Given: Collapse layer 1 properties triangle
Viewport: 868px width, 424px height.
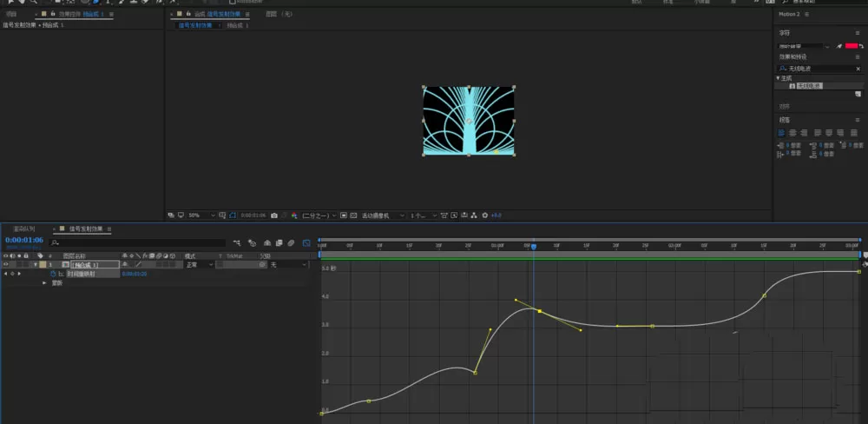Looking at the screenshot, I should (36, 265).
